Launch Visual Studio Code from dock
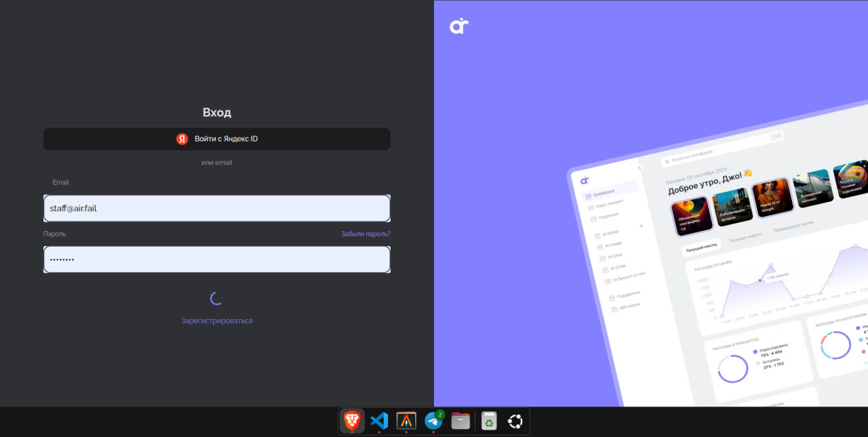Image resolution: width=868 pixels, height=437 pixels. click(379, 421)
